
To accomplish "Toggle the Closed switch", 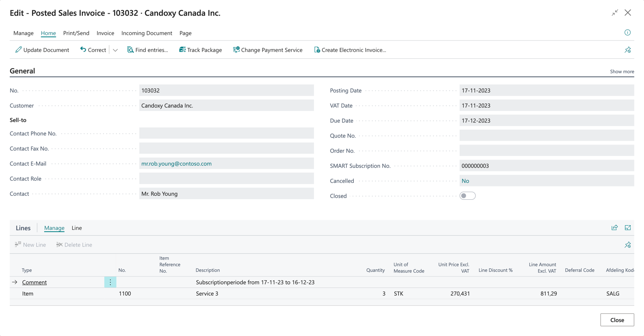I will 467,196.
